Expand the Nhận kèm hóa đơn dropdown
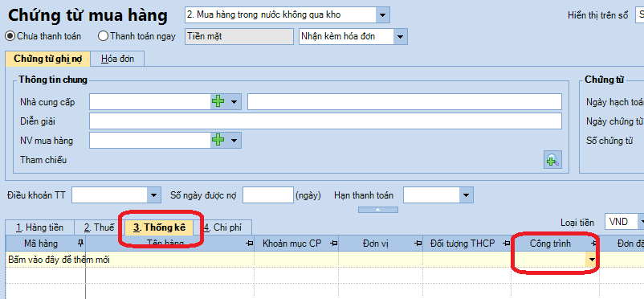The image size is (644, 299). (x=401, y=36)
